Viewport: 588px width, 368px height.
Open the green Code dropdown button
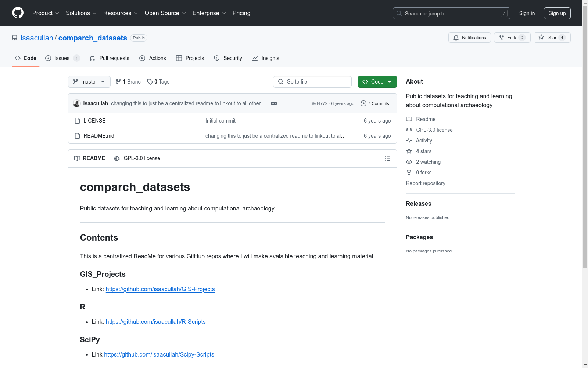coord(377,82)
